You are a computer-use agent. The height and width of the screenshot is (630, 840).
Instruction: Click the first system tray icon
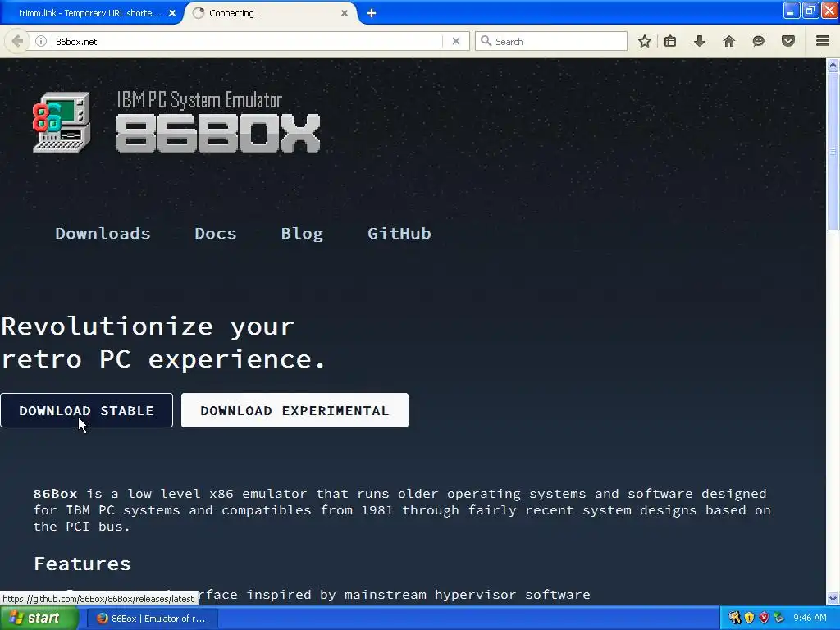pos(734,619)
